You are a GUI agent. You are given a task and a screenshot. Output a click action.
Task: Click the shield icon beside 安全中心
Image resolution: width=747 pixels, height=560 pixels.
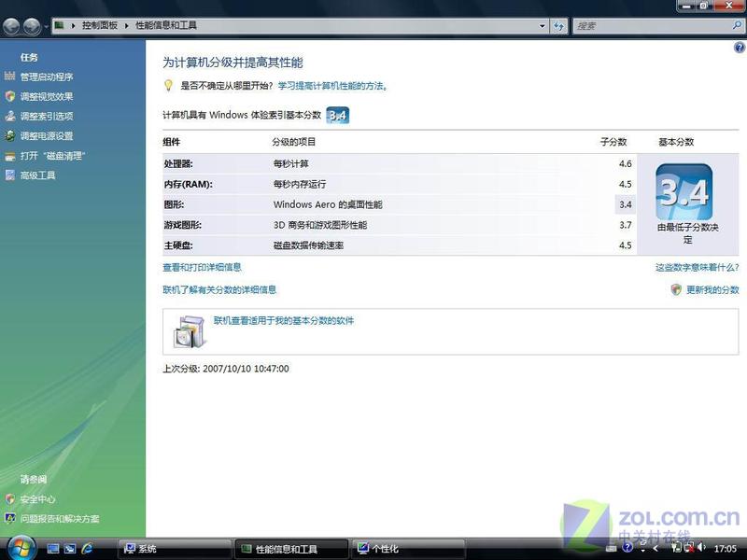tap(10, 499)
